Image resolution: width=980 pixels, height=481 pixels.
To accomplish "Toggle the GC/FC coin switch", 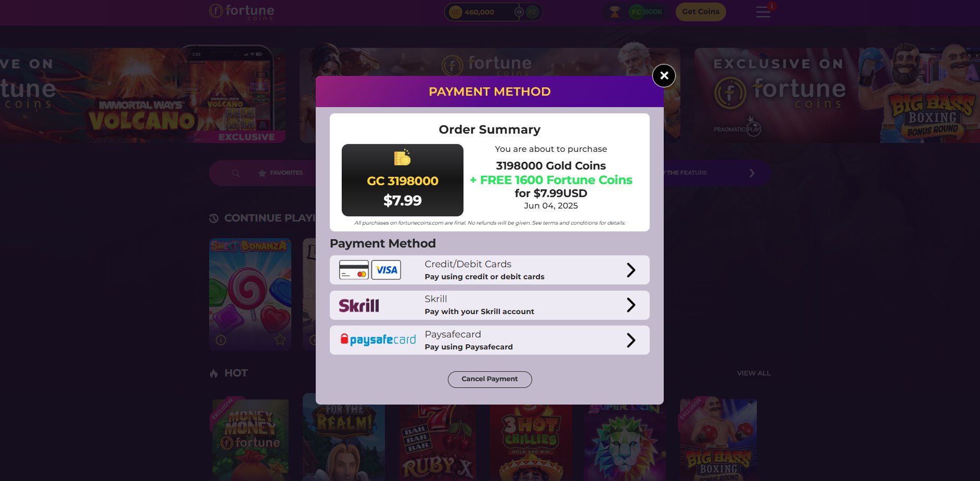I will 519,11.
